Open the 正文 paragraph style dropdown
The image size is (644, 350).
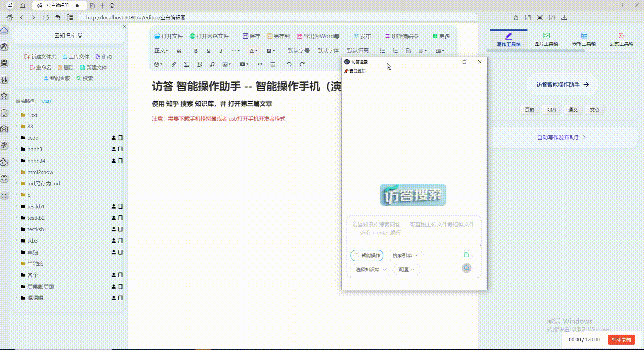click(161, 51)
